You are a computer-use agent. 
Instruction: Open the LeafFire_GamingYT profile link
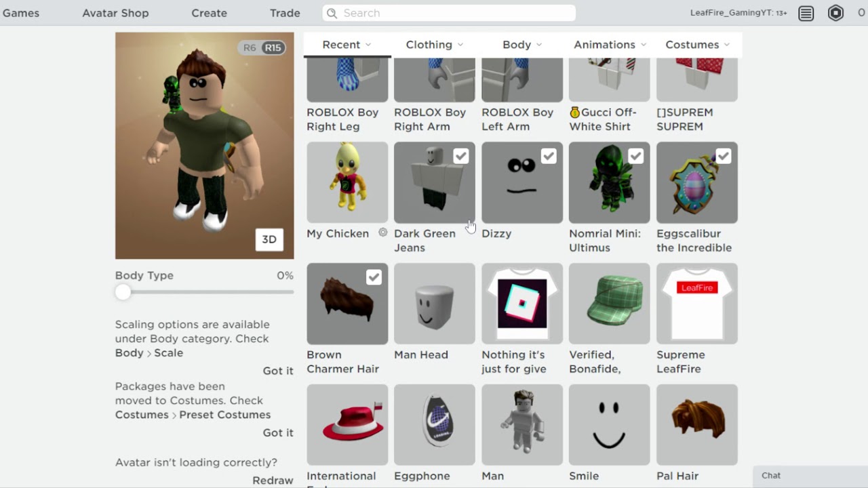click(738, 13)
